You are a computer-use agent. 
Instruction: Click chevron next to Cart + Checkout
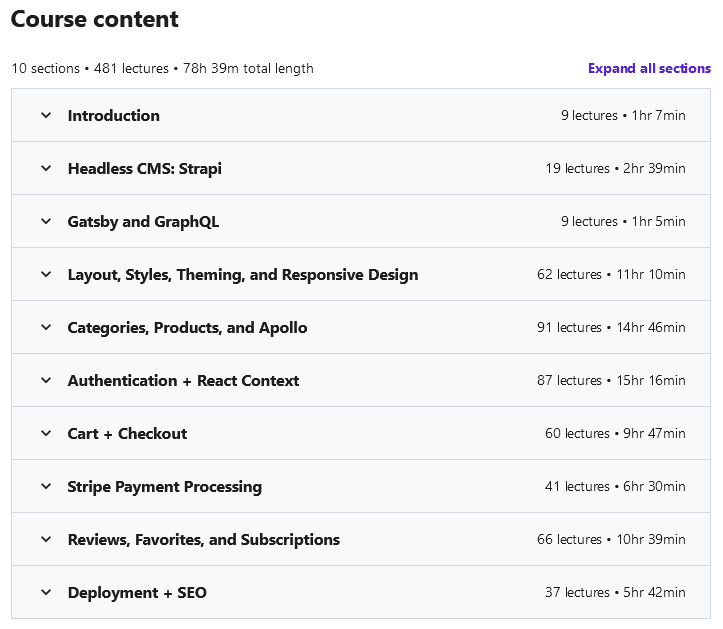pyautogui.click(x=46, y=433)
